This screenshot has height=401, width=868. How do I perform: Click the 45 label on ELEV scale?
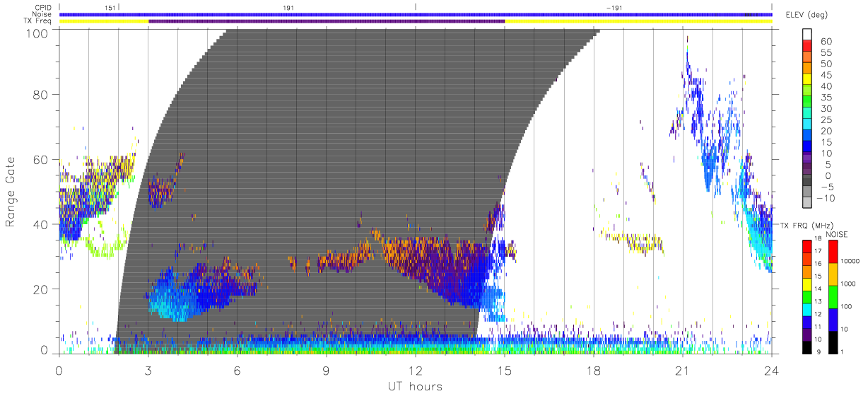pyautogui.click(x=826, y=75)
